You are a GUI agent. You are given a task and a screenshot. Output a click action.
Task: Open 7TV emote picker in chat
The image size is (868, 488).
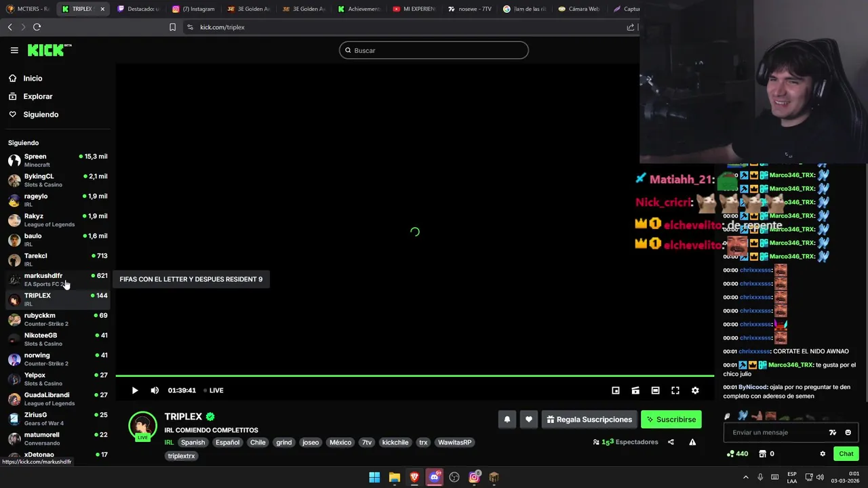tap(833, 432)
